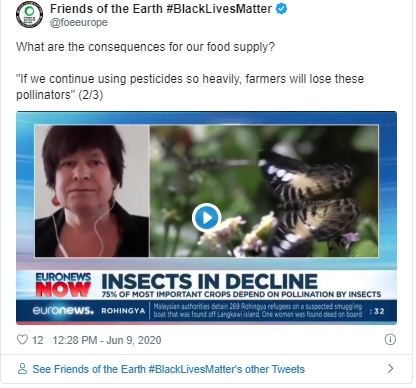Click the Friends of the Earth avatar
416x388 pixels.
click(29, 15)
